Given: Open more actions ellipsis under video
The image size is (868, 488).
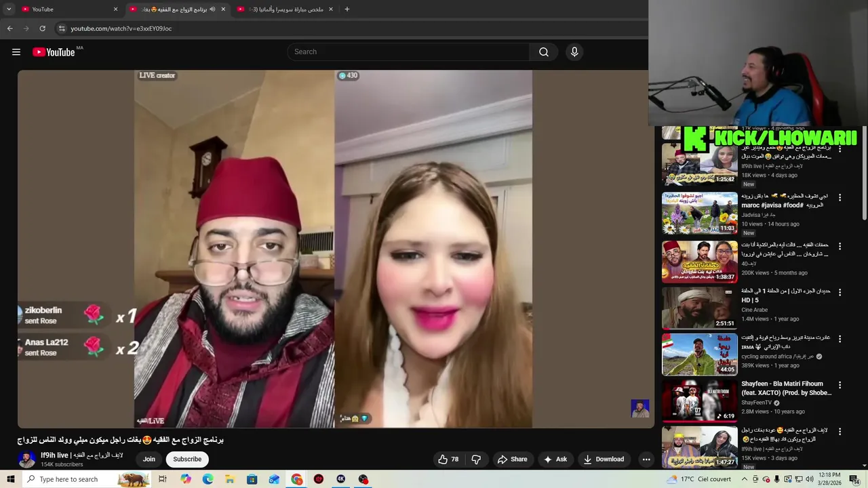Looking at the screenshot, I should pyautogui.click(x=646, y=459).
